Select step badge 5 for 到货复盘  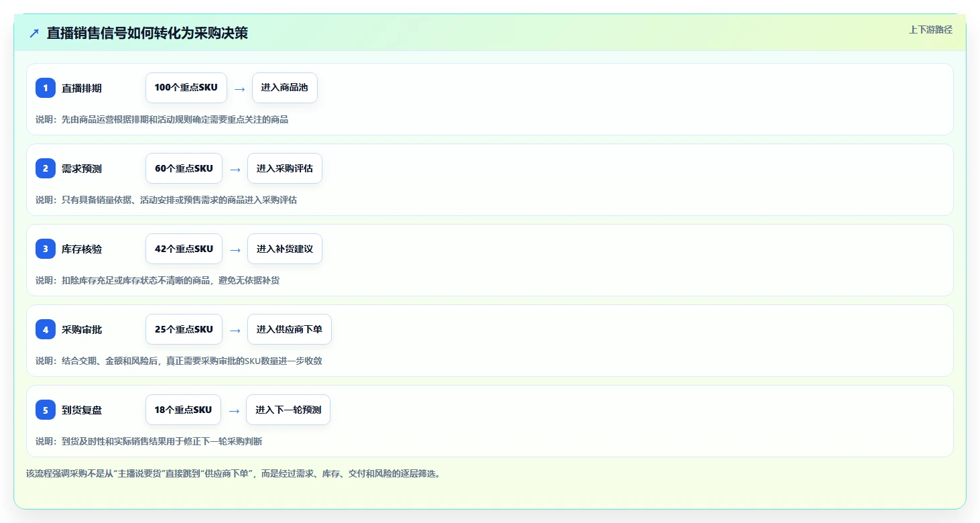(x=46, y=410)
